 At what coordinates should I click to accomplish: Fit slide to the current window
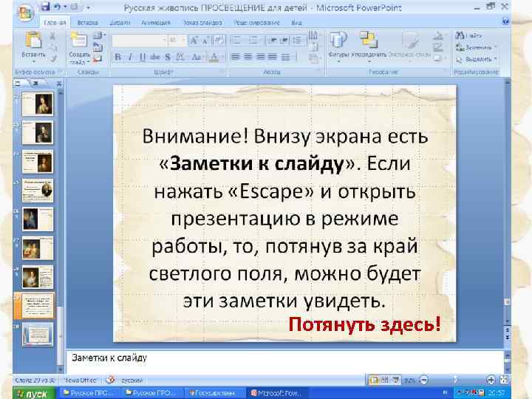tap(505, 380)
